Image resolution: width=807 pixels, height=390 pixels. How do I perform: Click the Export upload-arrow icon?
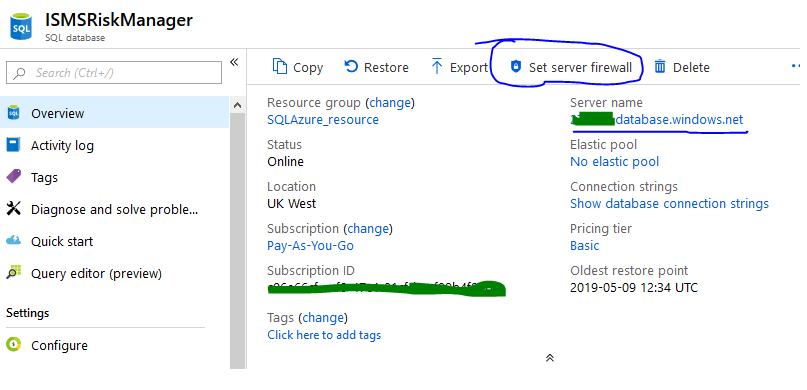pyautogui.click(x=437, y=67)
